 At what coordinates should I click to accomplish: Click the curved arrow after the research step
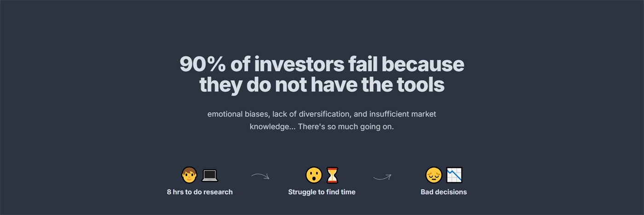[x=260, y=176]
